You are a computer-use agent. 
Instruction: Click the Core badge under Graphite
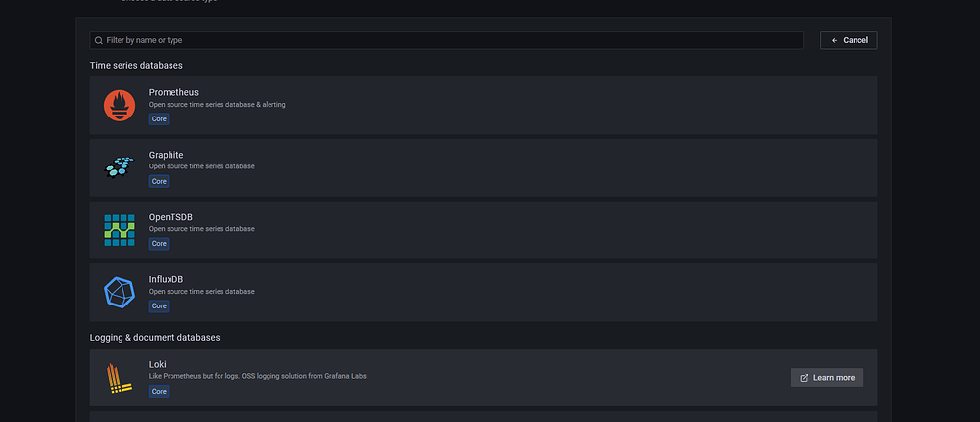point(159,181)
